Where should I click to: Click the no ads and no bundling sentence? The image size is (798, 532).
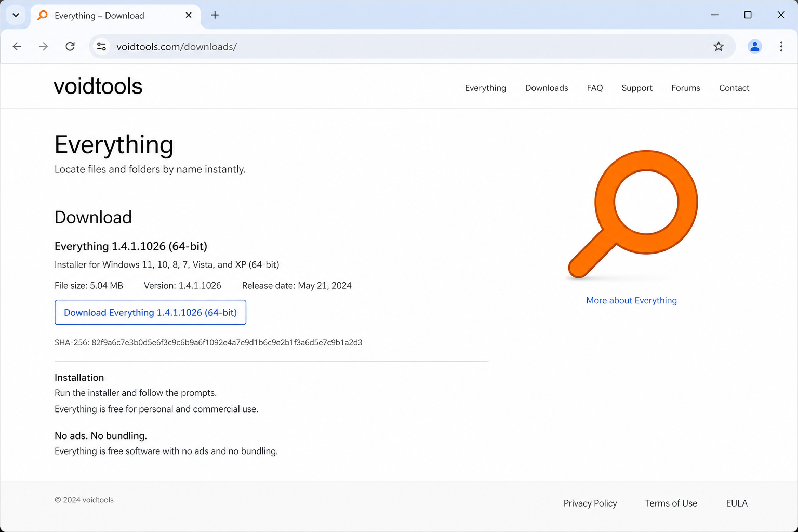(x=166, y=451)
